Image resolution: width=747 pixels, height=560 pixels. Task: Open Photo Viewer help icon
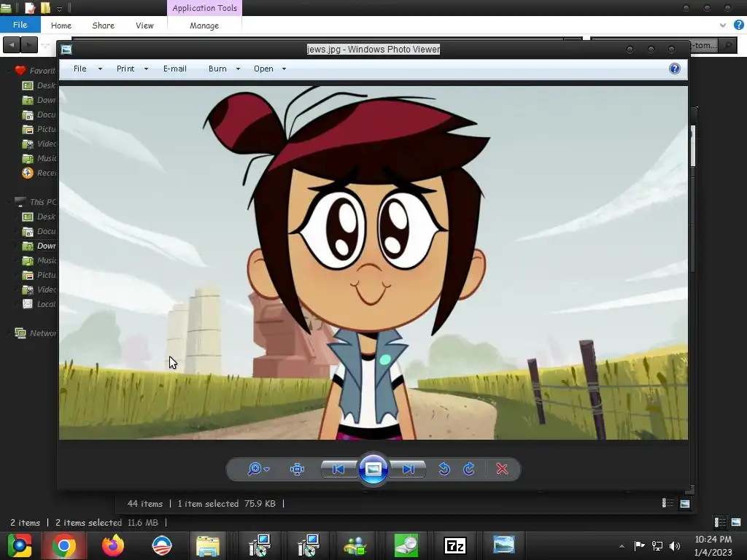tap(675, 69)
